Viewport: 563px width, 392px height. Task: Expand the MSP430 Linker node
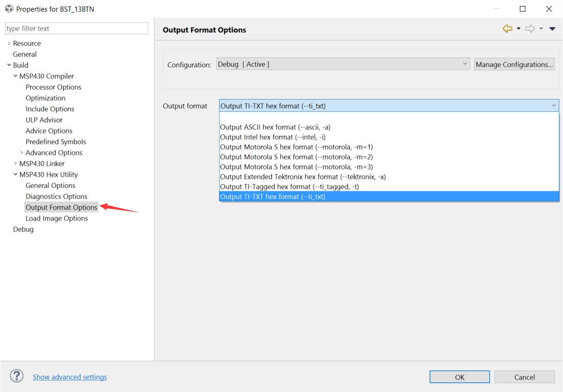point(15,163)
